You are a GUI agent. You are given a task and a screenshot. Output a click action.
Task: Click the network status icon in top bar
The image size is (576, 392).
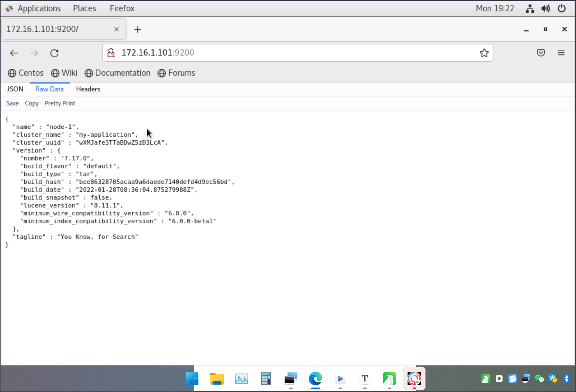point(529,8)
